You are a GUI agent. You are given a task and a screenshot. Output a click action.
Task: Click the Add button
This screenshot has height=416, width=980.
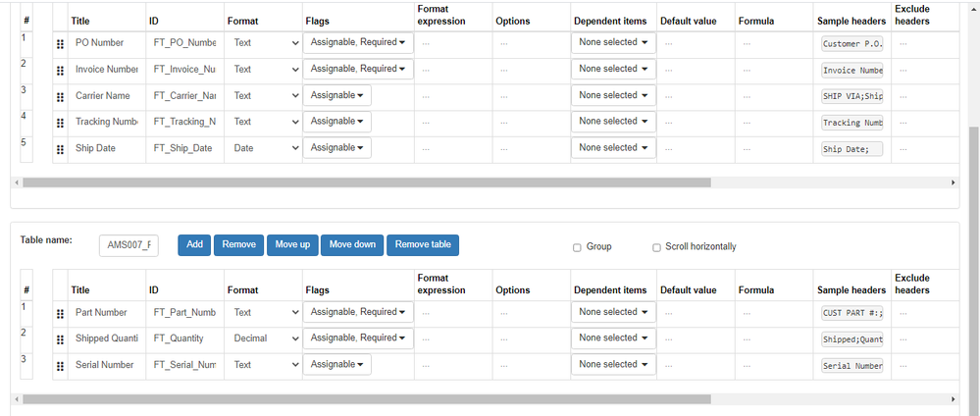[x=194, y=244]
